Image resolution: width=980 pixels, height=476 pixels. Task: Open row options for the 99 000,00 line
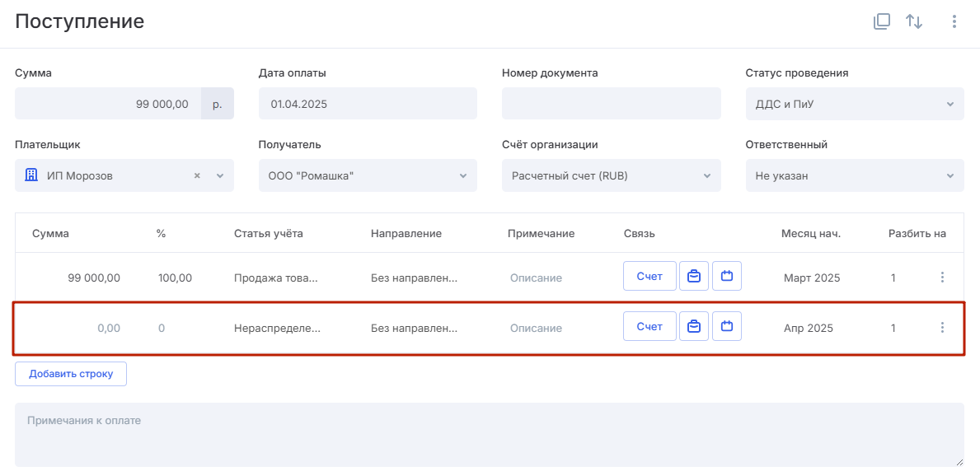pyautogui.click(x=943, y=278)
